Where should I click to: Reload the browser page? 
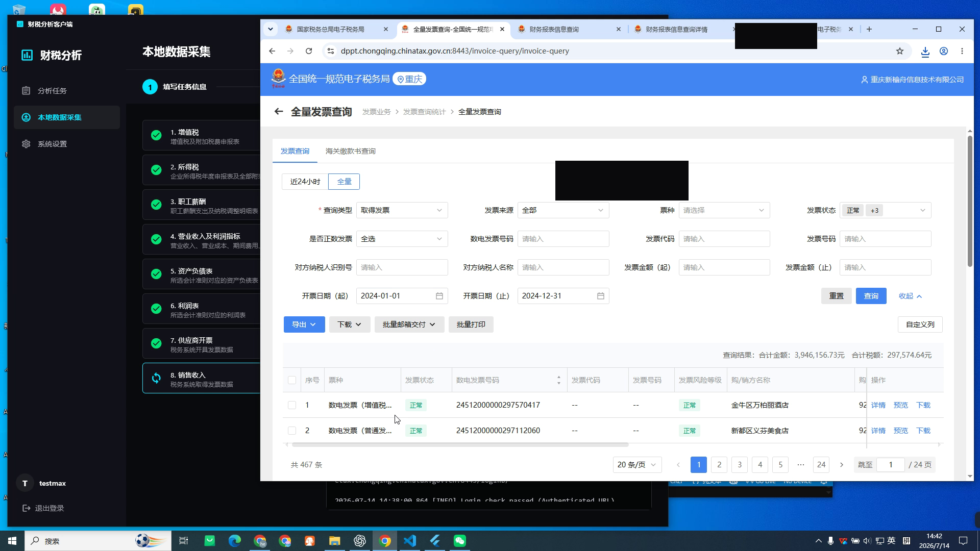309,51
